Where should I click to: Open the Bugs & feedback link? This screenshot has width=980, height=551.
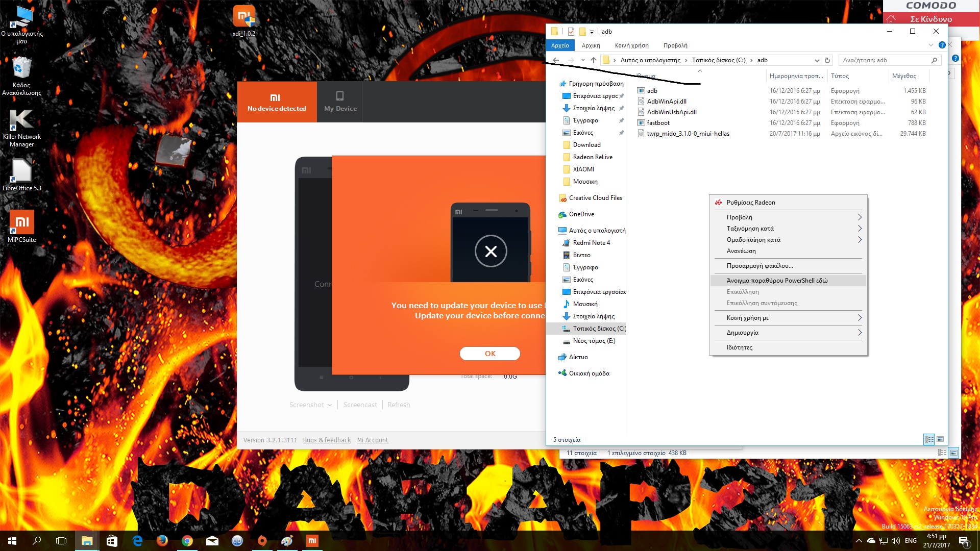[x=327, y=440]
